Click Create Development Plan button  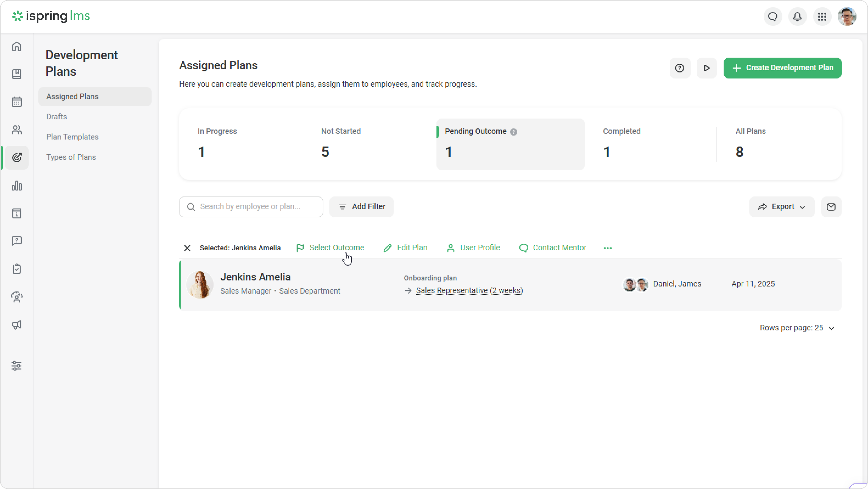click(x=782, y=68)
